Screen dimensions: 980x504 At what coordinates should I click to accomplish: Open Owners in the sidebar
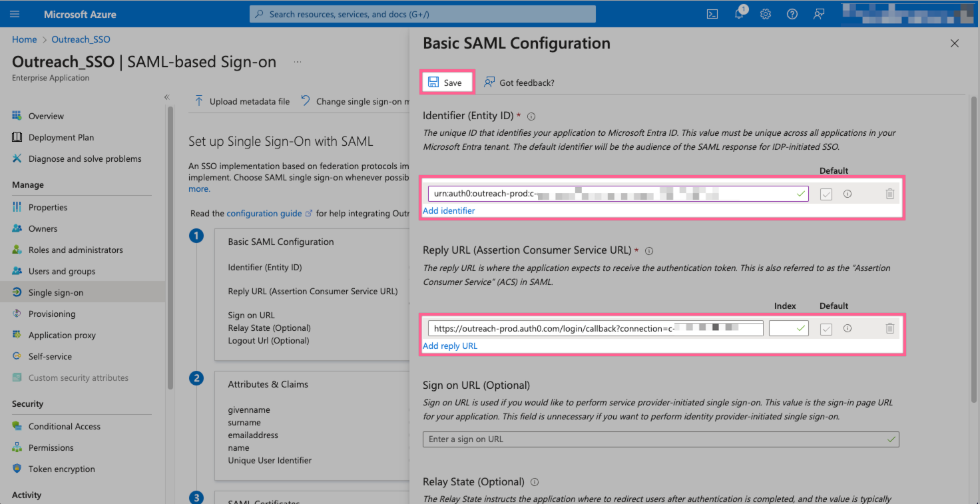click(43, 228)
